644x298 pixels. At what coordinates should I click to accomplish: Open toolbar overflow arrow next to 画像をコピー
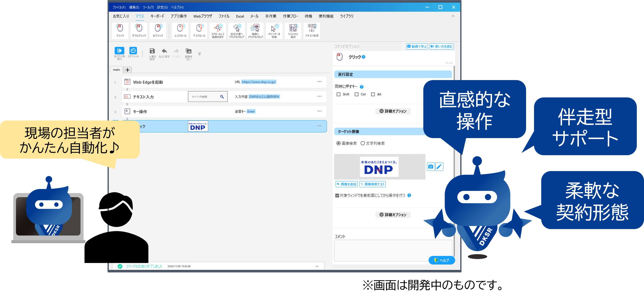(200, 54)
